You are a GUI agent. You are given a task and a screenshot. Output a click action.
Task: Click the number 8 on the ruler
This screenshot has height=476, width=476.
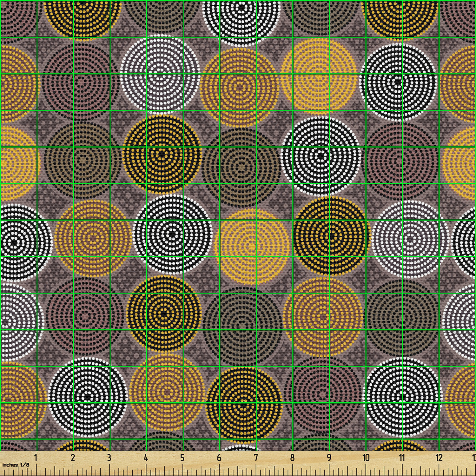(x=292, y=458)
